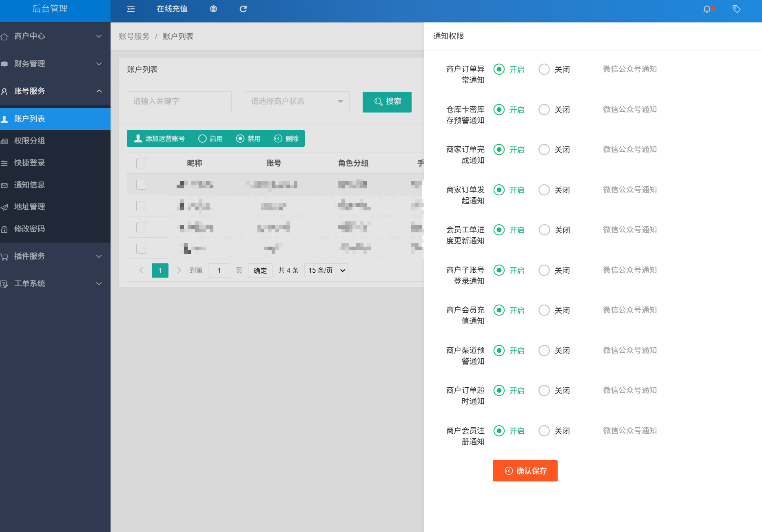The image size is (762, 532).
Task: Select 关闭 for 商户订单异常通知
Action: [x=544, y=69]
